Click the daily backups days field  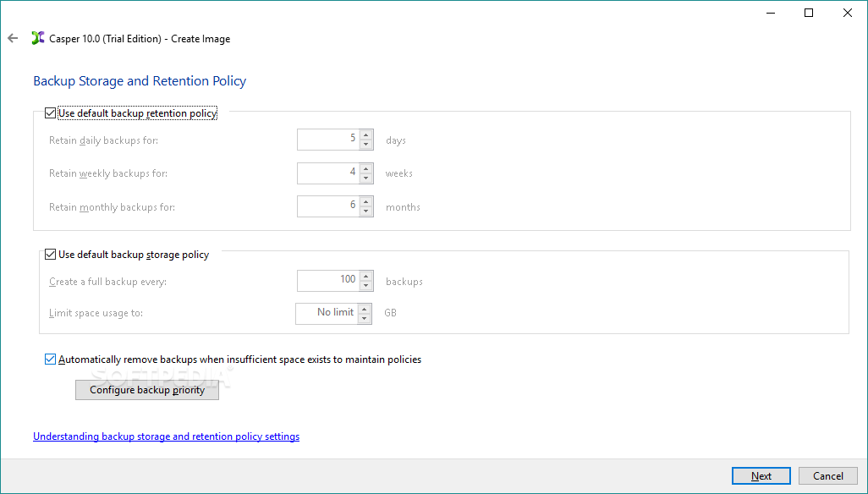(328, 140)
